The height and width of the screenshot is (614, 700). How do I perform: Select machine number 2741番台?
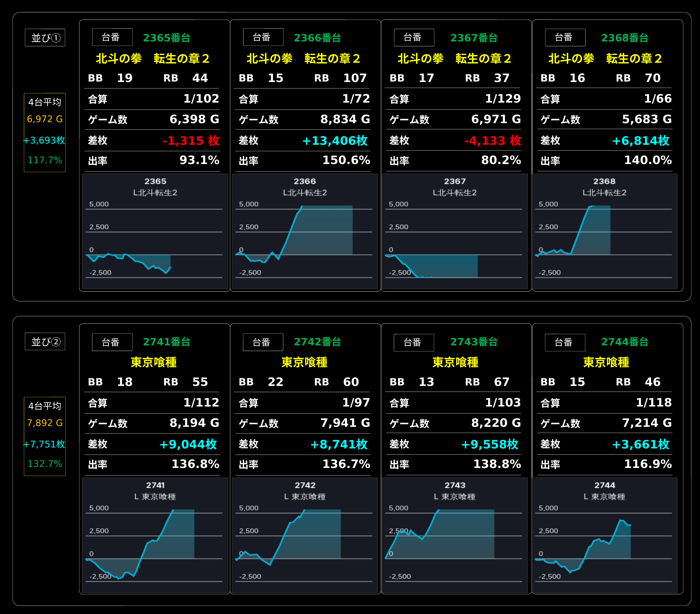[x=166, y=341]
